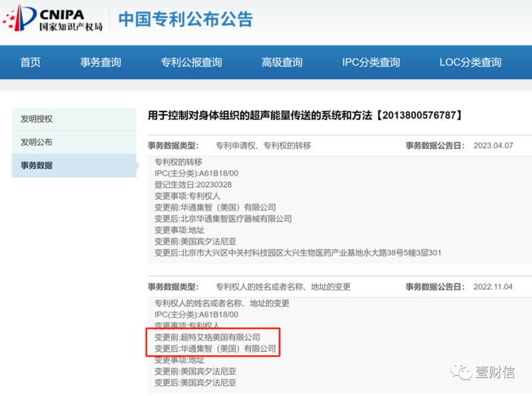This screenshot has height=396, width=532.
Task: Click the 变更后 Beijing 大兴区 address line
Action: point(298,253)
